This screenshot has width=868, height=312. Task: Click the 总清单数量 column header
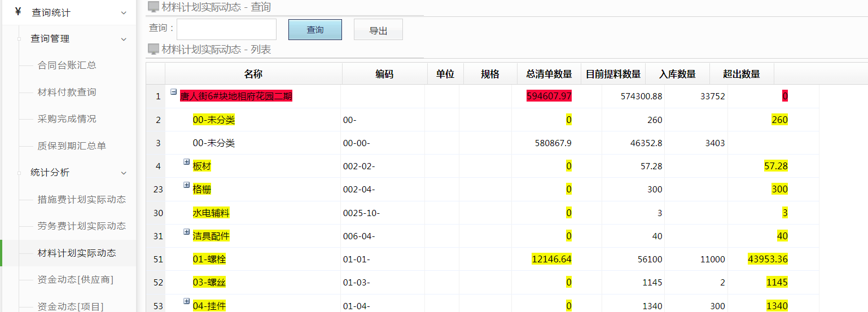(549, 74)
